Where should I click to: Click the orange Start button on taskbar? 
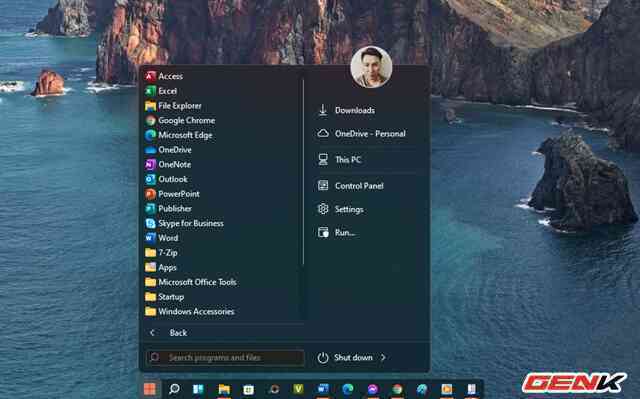[150, 389]
